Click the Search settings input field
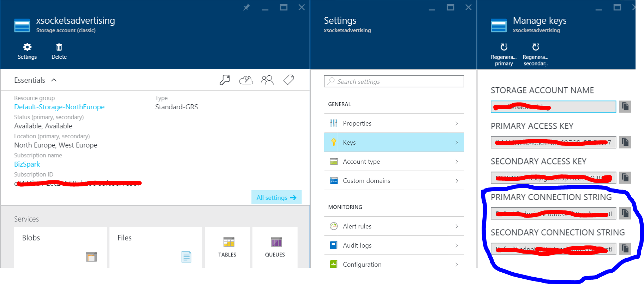The height and width of the screenshot is (284, 644). tap(394, 81)
